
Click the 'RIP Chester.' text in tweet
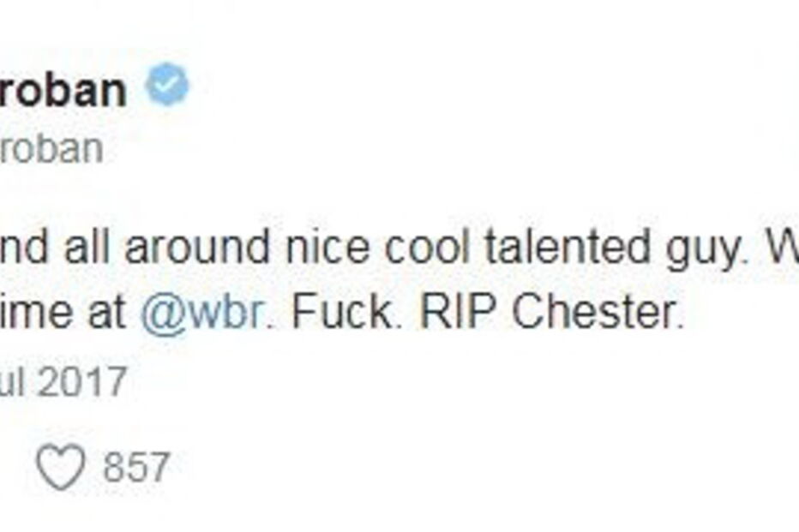(x=551, y=312)
